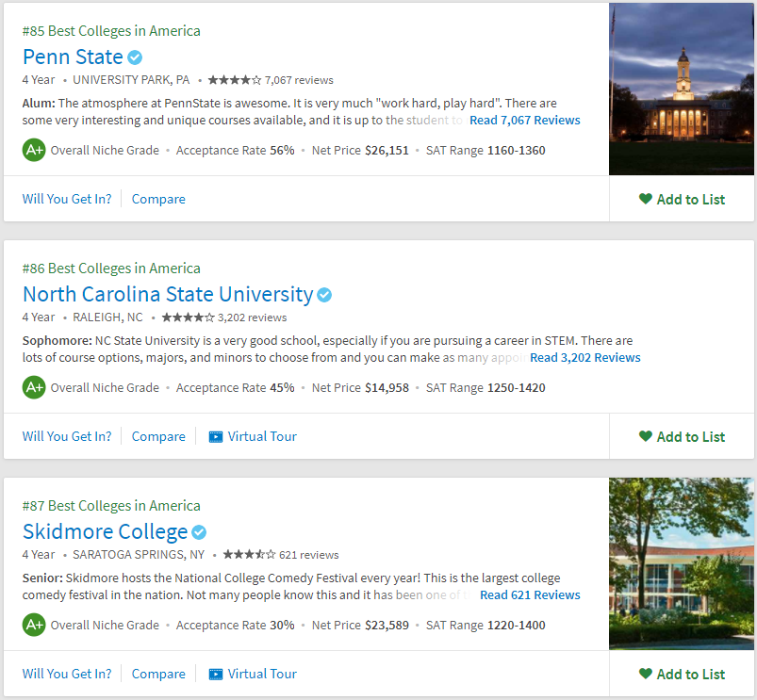
Task: Click the UNIVERSITY PARK, PA location text
Action: point(131,80)
